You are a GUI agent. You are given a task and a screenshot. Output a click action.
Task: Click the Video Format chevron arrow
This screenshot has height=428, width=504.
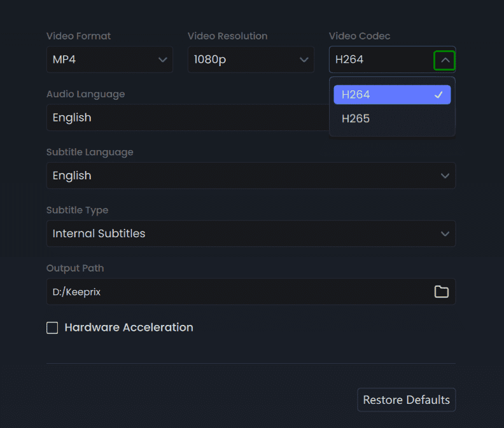162,60
